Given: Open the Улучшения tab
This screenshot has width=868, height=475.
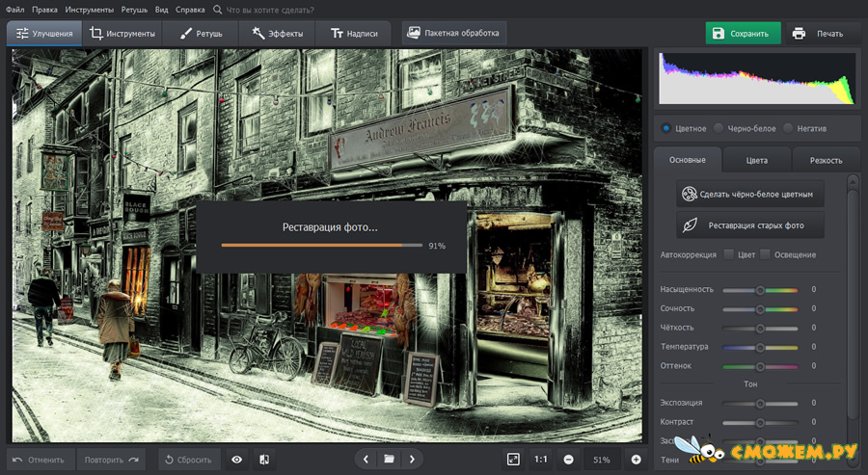Looking at the screenshot, I should point(44,33).
